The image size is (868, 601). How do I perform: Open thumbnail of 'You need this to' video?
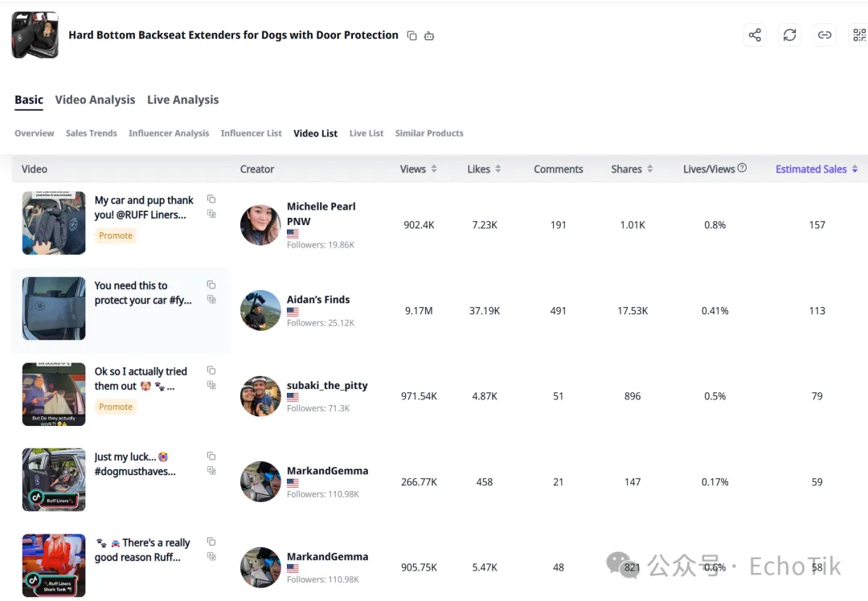tap(54, 309)
